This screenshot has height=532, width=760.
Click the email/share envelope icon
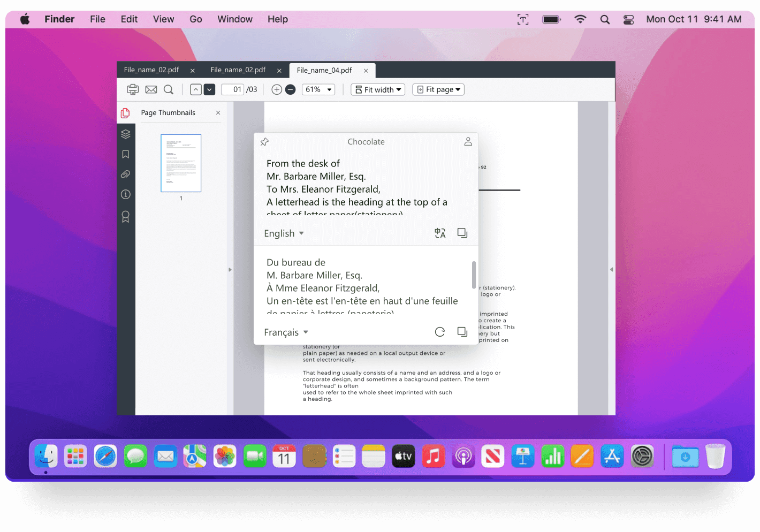[x=151, y=89]
